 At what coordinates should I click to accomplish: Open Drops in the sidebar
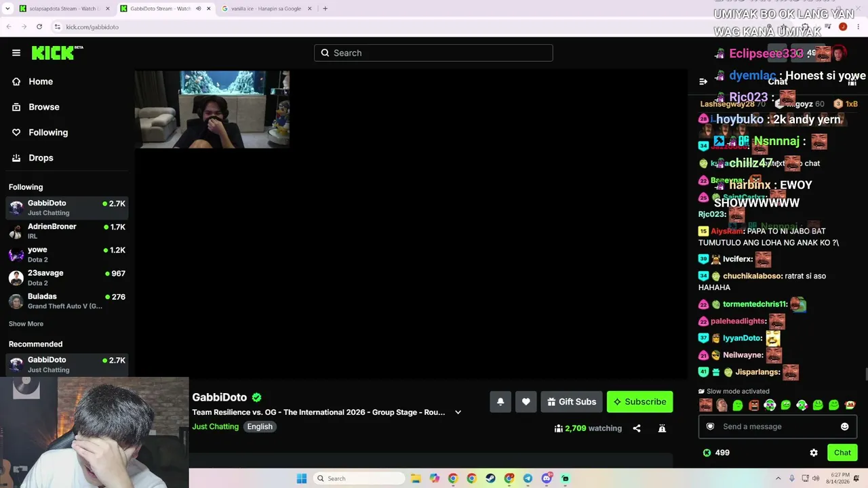(x=33, y=158)
